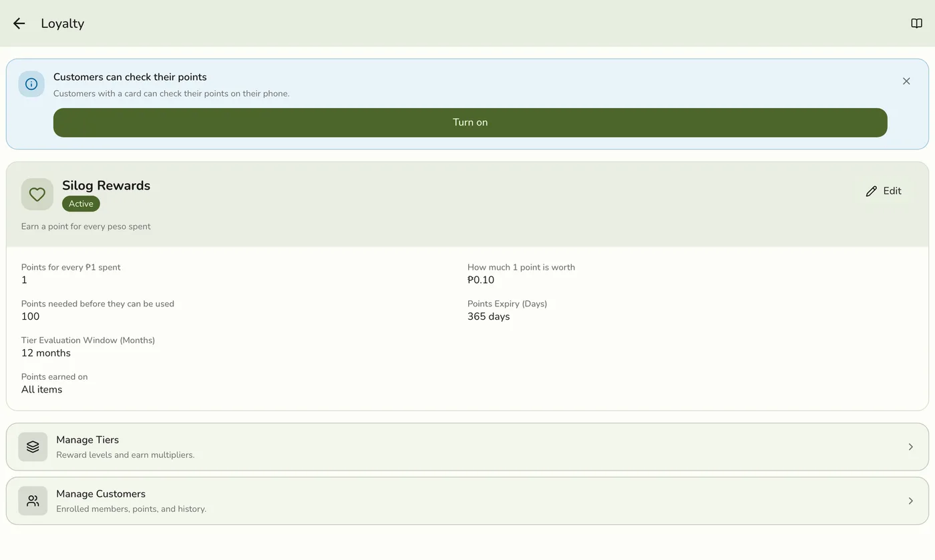Open Manage Customers
The image size is (935, 560).
point(467,501)
